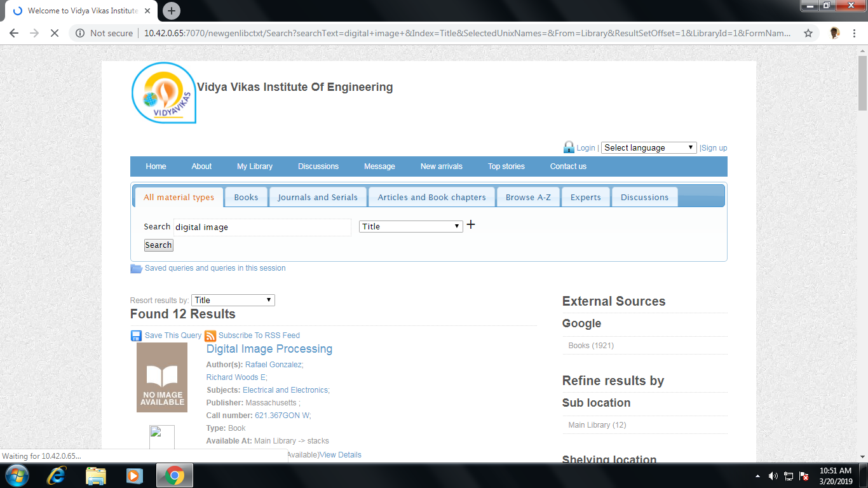Select the Journals and Serials tab
This screenshot has width=868, height=488.
point(318,197)
